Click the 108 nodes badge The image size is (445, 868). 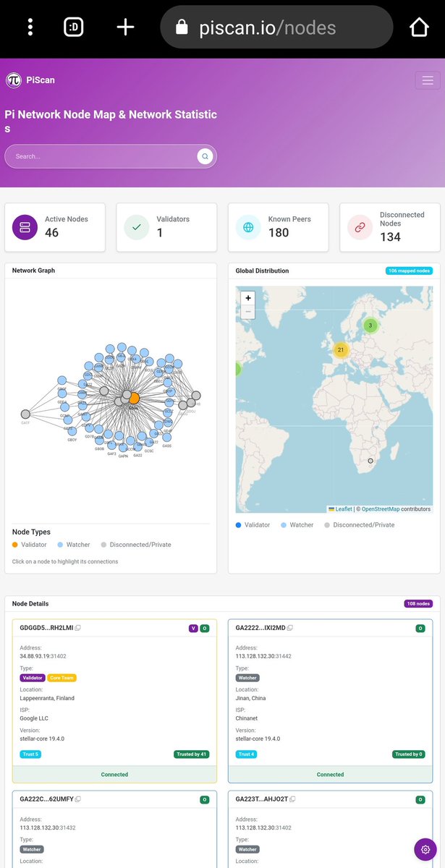pos(418,603)
